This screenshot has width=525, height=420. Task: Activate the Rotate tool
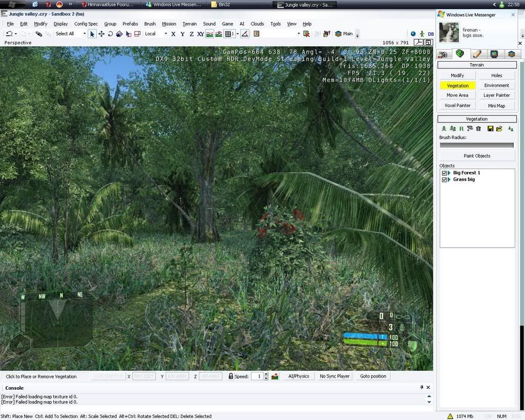(110, 34)
